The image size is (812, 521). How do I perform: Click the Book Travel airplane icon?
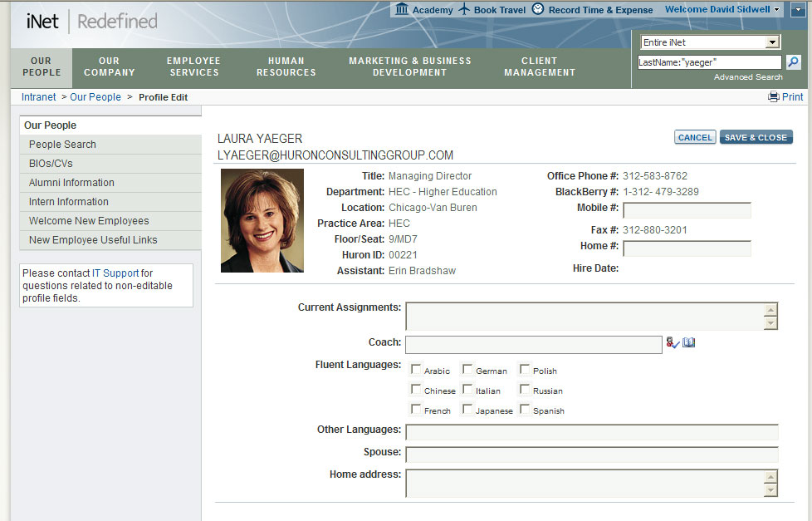pyautogui.click(x=462, y=10)
